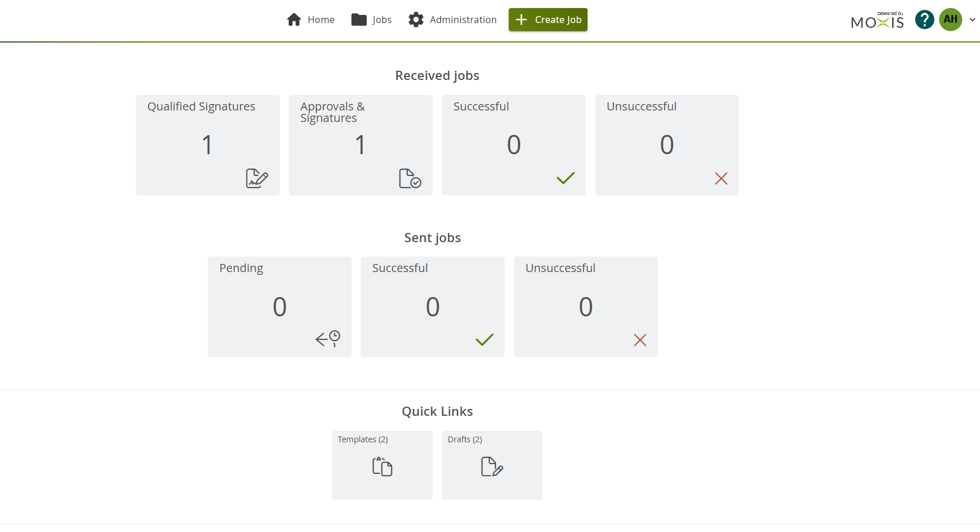The width and height of the screenshot is (980, 532).
Task: Click the pending clock arrow icon
Action: pyautogui.click(x=328, y=339)
